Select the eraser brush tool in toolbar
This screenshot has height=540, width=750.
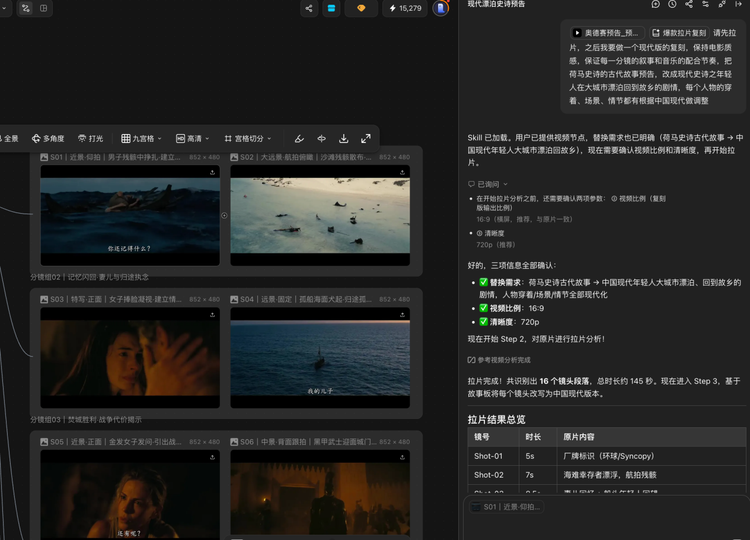click(x=299, y=139)
